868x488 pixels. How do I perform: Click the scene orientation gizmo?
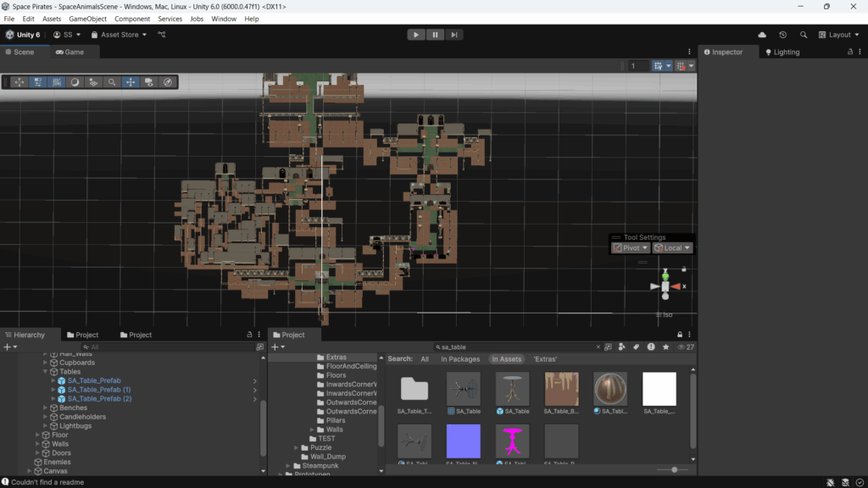665,286
